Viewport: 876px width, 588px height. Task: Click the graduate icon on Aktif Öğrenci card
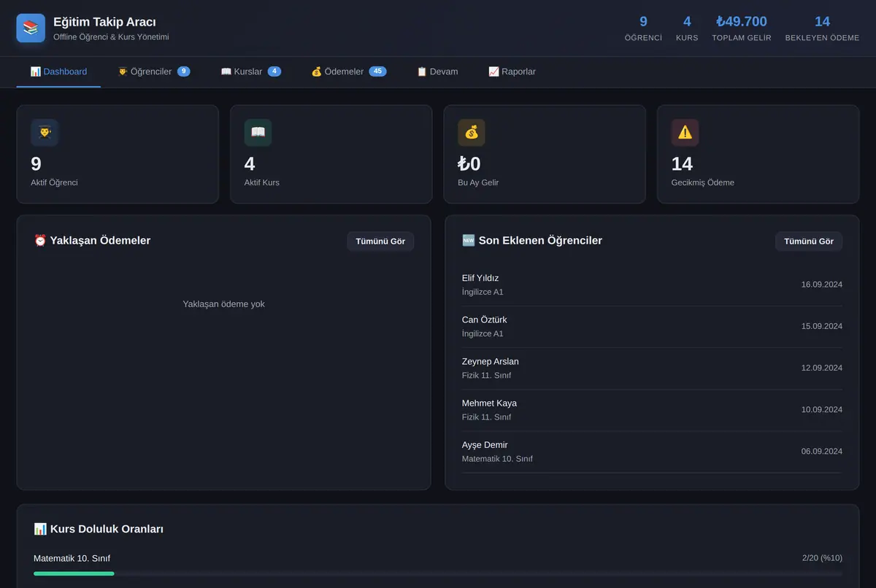[x=45, y=133]
